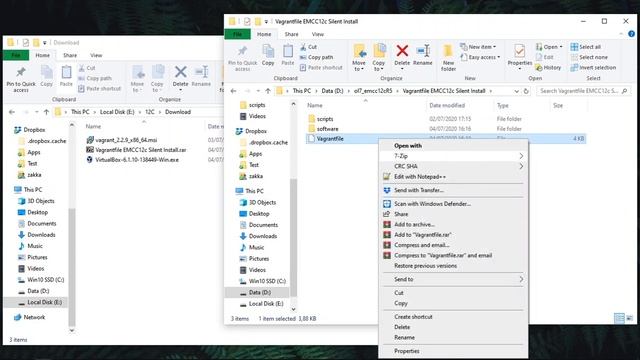Click Move to in front window ribbon
The width and height of the screenshot is (640, 360).
pos(359,57)
